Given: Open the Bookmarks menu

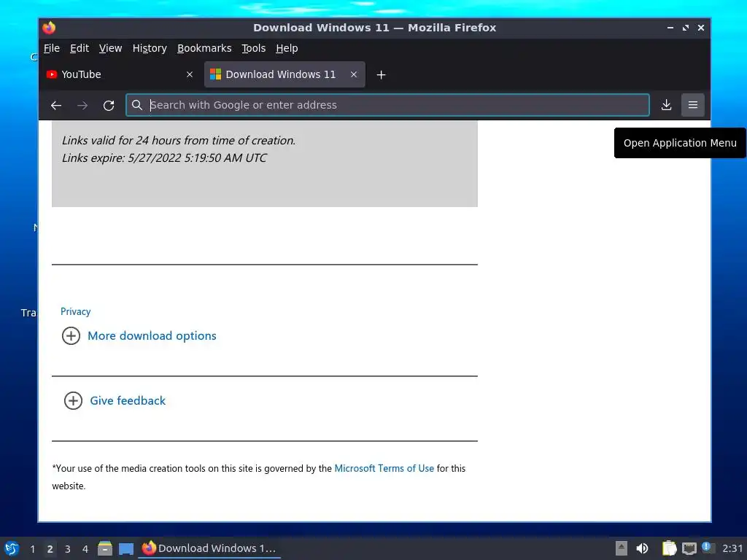Looking at the screenshot, I should coord(204,48).
